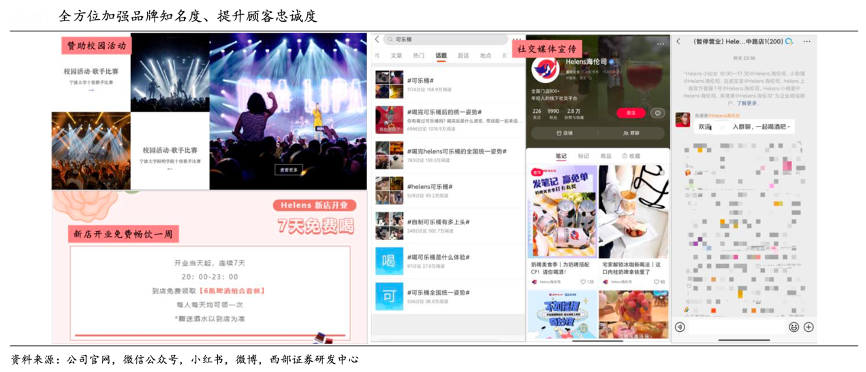Tap the back arrow beside the 可乐桶 search
This screenshot has width=866, height=372.
377,40
